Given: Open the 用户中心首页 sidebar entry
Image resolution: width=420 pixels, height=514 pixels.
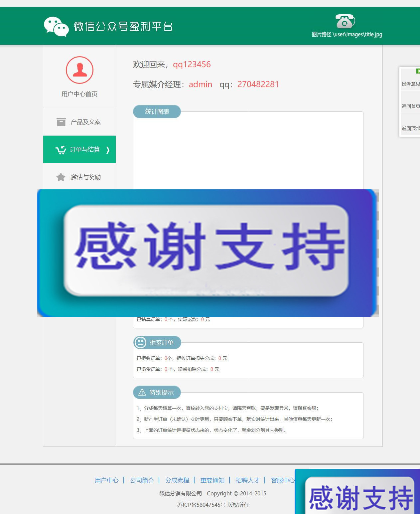Looking at the screenshot, I should click(x=79, y=93).
